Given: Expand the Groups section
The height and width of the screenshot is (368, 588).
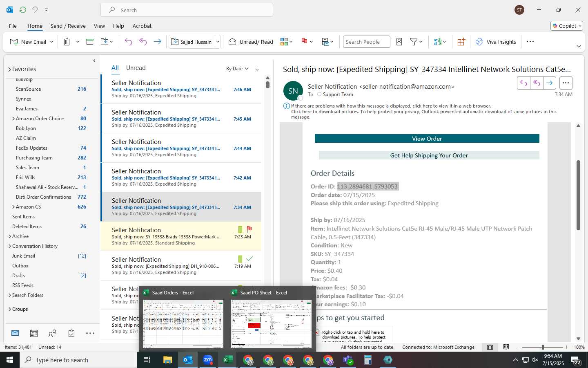Looking at the screenshot, I should 10,309.
